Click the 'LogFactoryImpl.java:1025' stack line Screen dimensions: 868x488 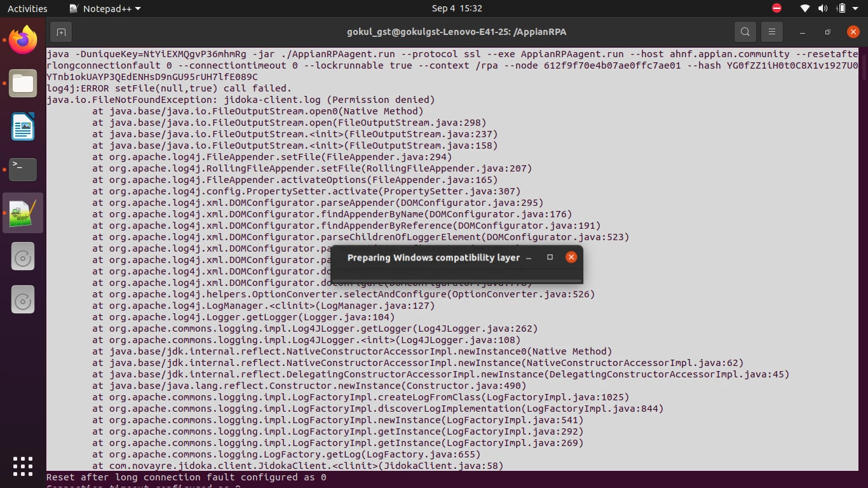click(x=361, y=397)
